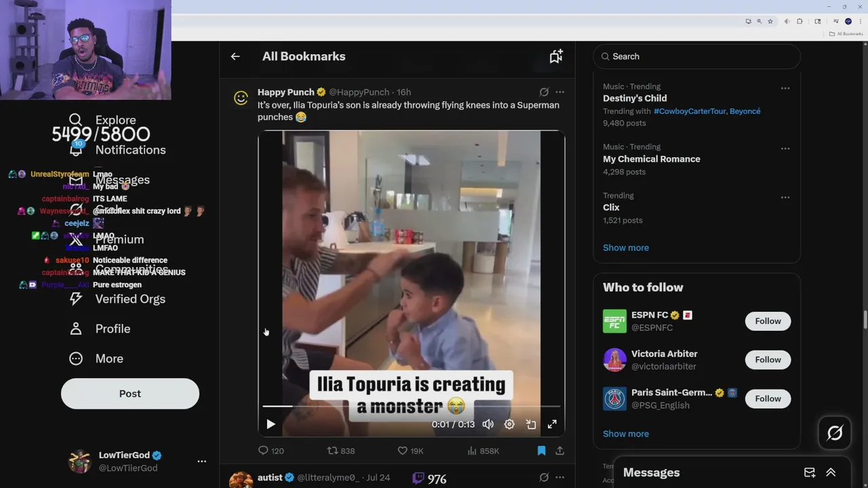Open options for My Chemical Romance trend
The image size is (868, 488).
(x=785, y=148)
